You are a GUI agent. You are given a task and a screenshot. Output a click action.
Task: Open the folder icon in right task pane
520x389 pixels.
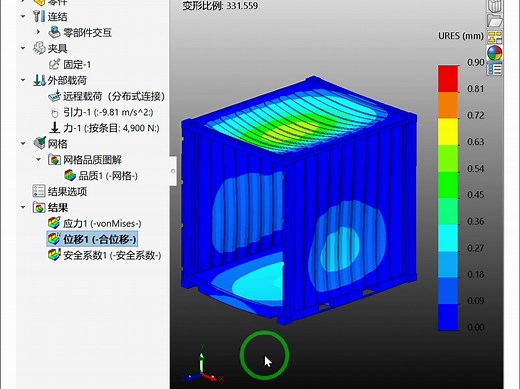[495, 21]
